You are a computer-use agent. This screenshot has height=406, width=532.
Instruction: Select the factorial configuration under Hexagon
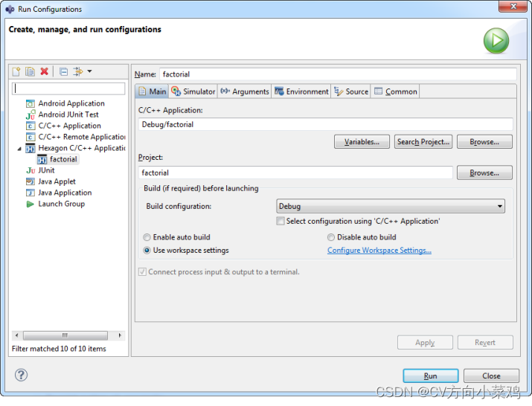click(x=63, y=159)
